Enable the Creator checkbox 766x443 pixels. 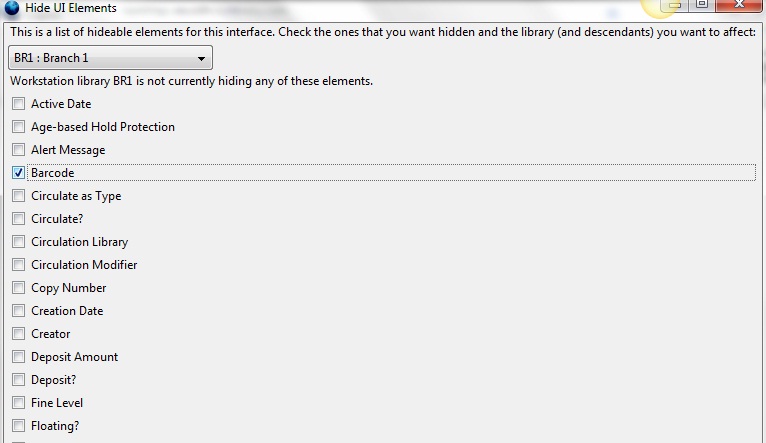click(x=19, y=334)
